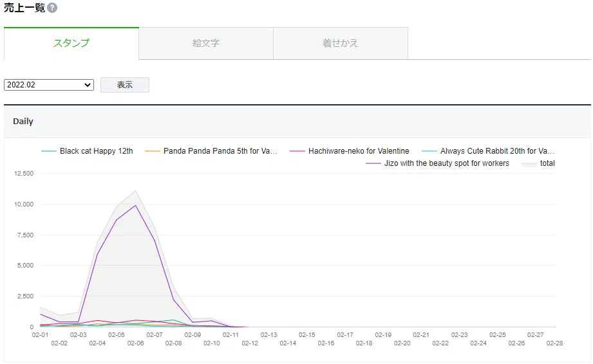
Task: Toggle the Hachiware-neko for Valentine legend series
Action: pyautogui.click(x=350, y=151)
